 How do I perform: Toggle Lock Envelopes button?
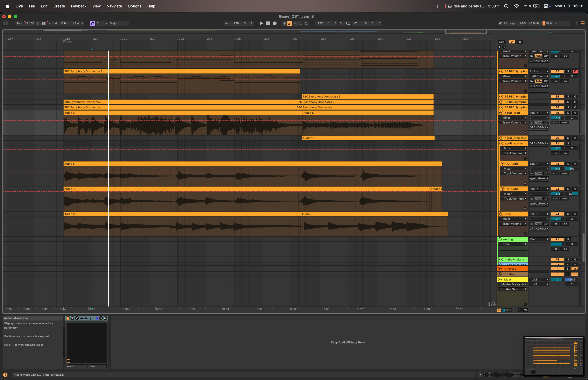click(x=520, y=42)
